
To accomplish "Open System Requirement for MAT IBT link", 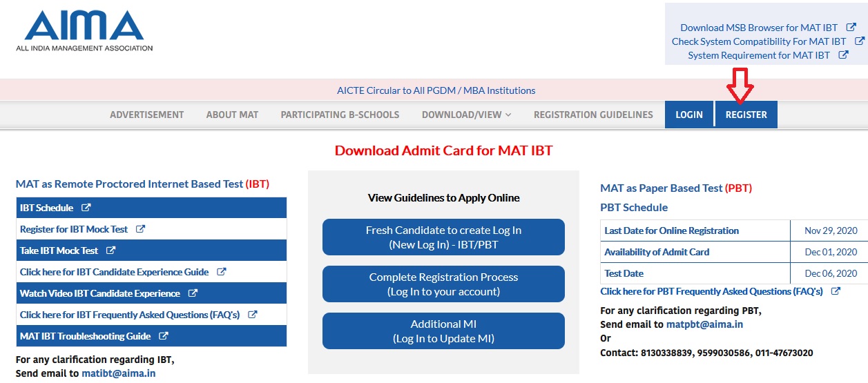I will pyautogui.click(x=759, y=55).
